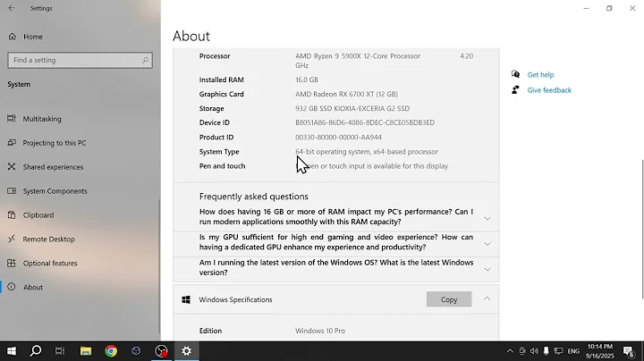Launch Google Chrome from the taskbar

pyautogui.click(x=111, y=351)
